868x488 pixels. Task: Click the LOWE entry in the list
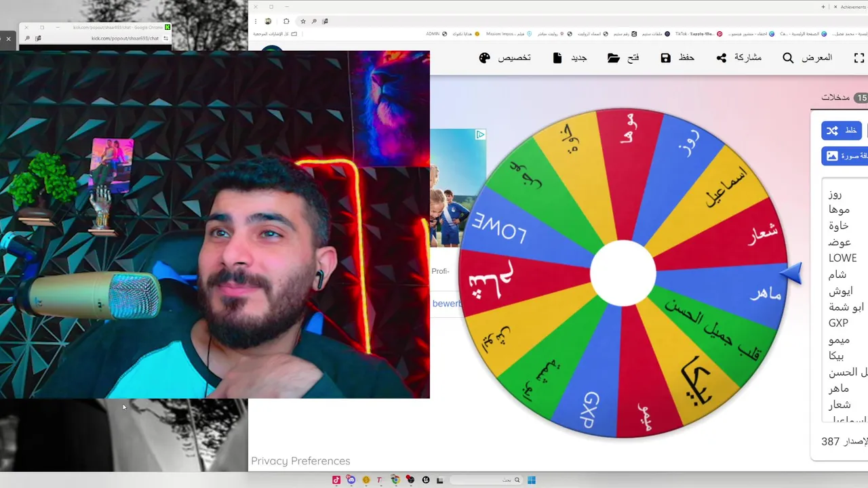click(x=842, y=258)
